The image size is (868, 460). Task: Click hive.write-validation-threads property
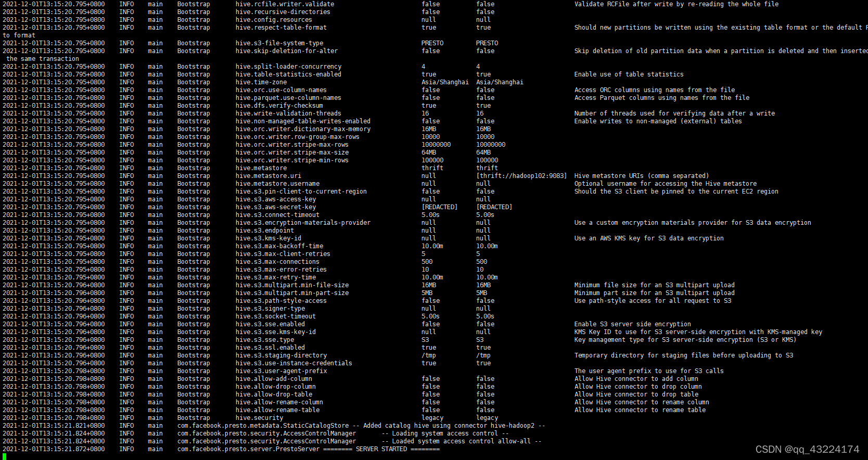tap(288, 113)
